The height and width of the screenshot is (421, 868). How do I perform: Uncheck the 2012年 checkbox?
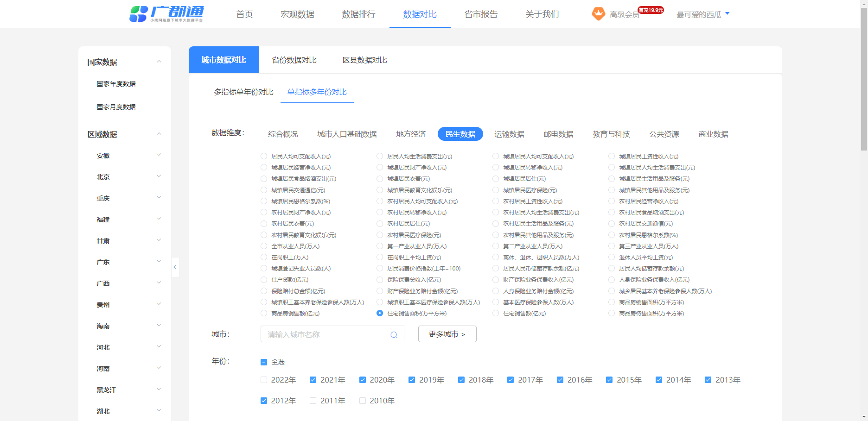pyautogui.click(x=264, y=401)
